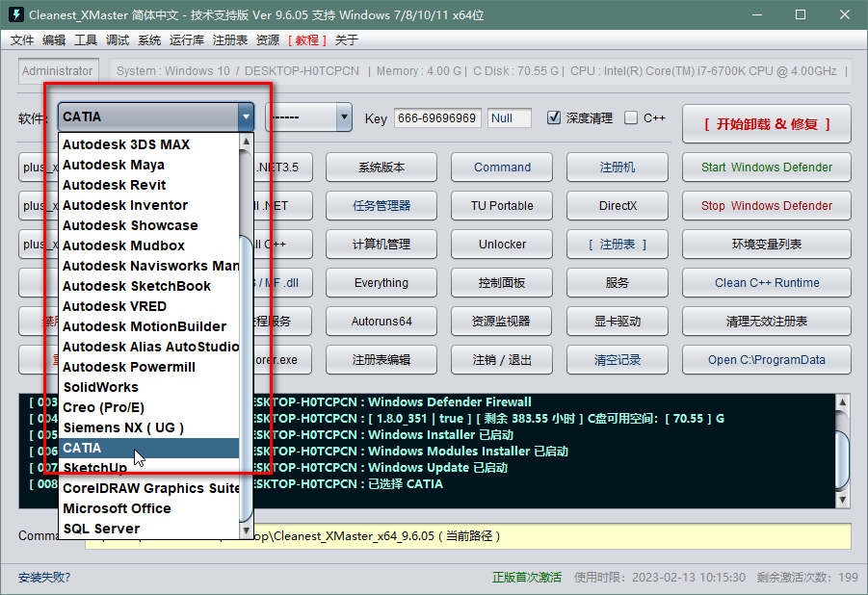Select Autodesk Maya from list
Screen dimensions: 868x595
(x=149, y=165)
